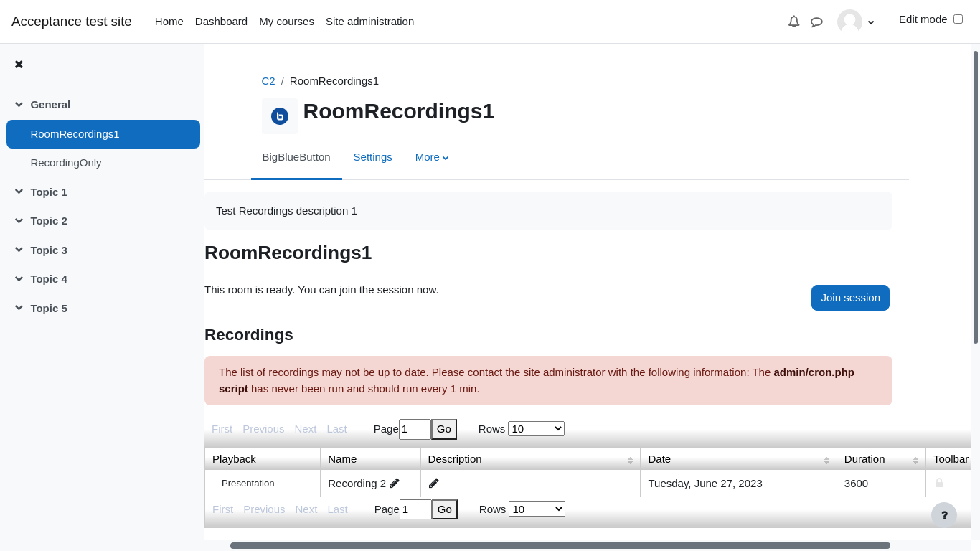Open the notifications bell
Image resolution: width=980 pixels, height=551 pixels.
pos(793,22)
